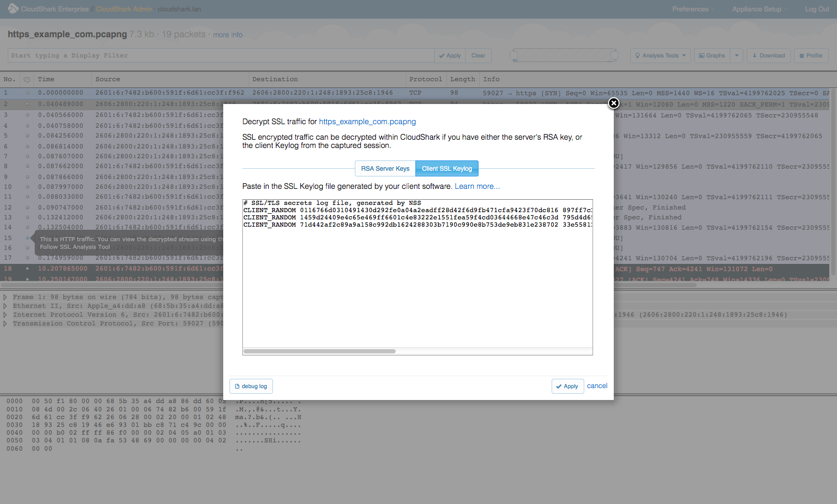This screenshot has width=837, height=504.
Task: Toggle annotation circle on packet 13
Action: [x=27, y=217]
